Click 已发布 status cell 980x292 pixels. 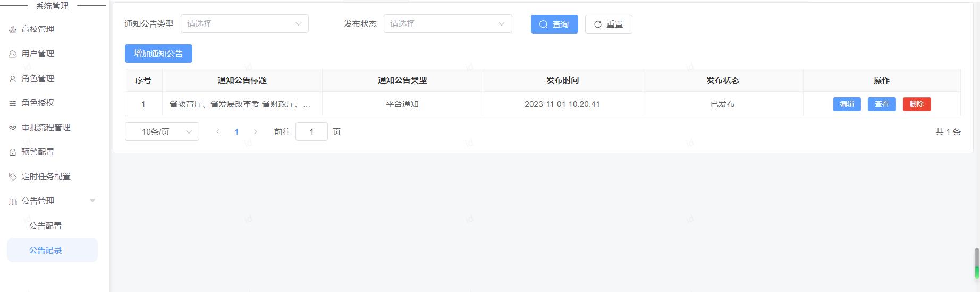coord(723,104)
